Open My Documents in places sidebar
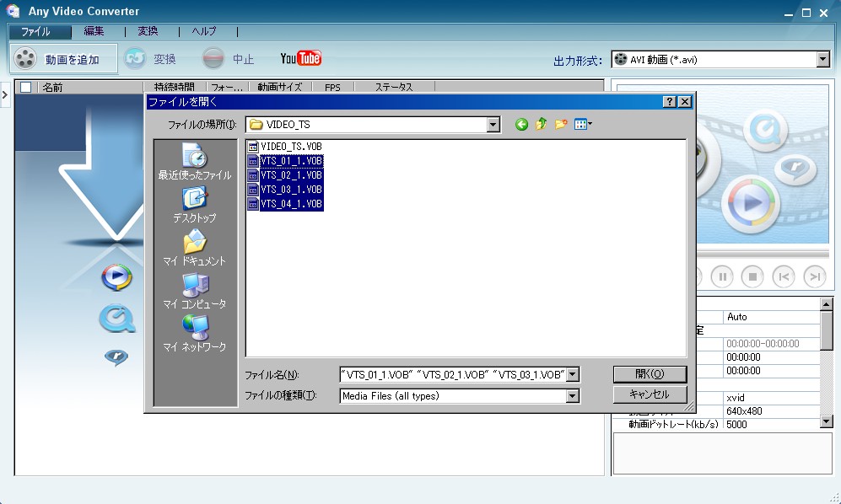 pyautogui.click(x=194, y=248)
